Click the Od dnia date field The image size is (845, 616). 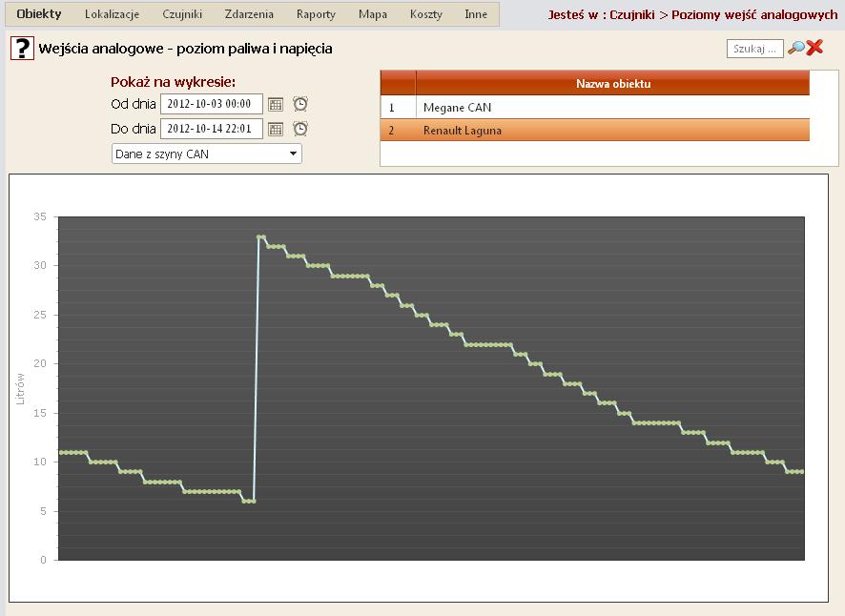(x=212, y=104)
